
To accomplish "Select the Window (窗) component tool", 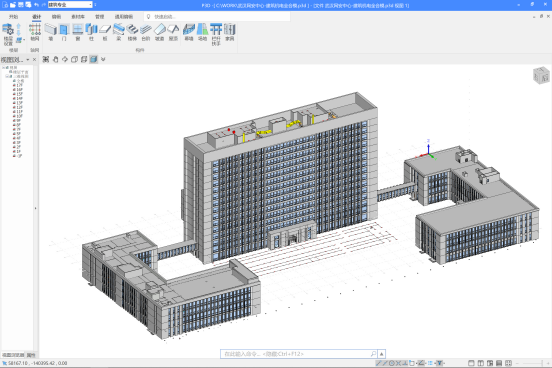I will coord(78,32).
